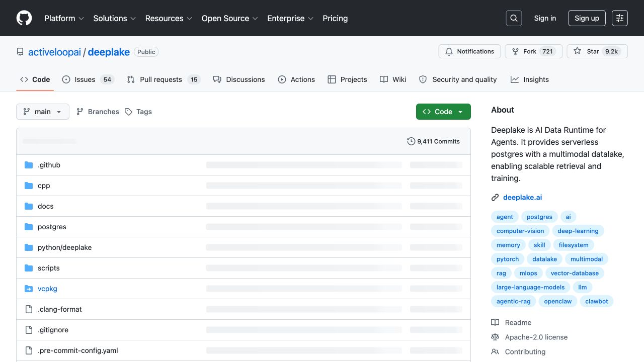Click the .github folder icon
Viewport: 644px width, 362px height.
29,165
